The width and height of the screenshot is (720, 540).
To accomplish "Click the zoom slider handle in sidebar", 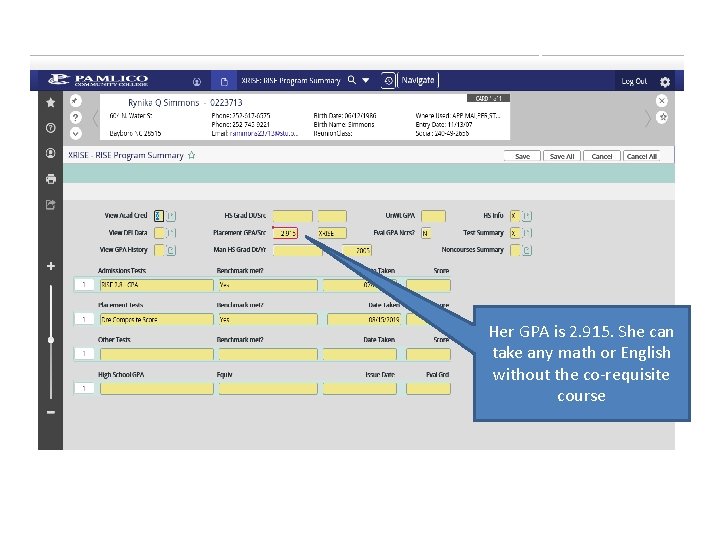I will coord(51,340).
